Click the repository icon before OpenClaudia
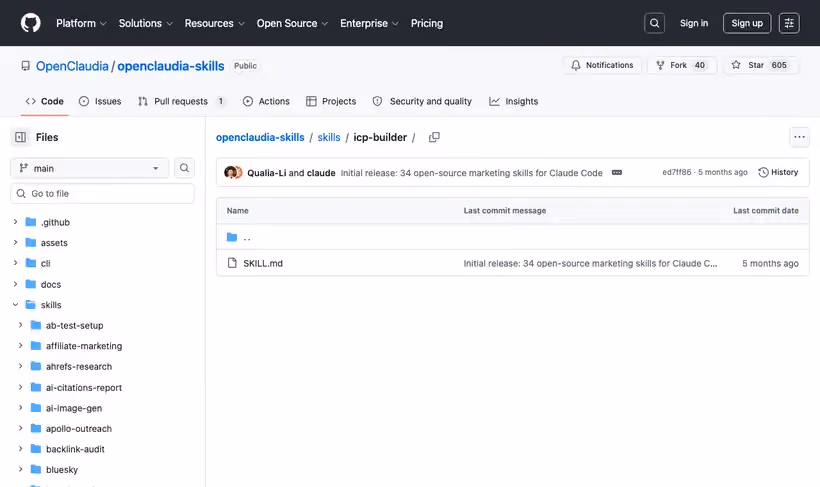820x487 pixels. (x=25, y=66)
